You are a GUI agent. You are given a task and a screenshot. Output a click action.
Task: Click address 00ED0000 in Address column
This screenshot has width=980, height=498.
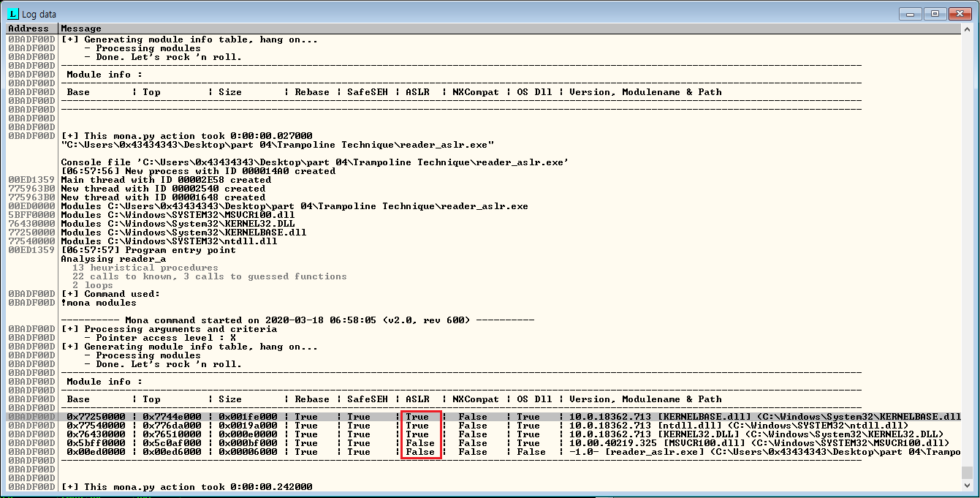click(x=31, y=206)
